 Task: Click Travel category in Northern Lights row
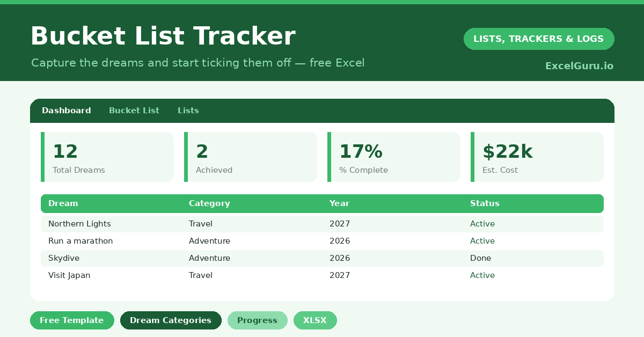[x=201, y=224]
